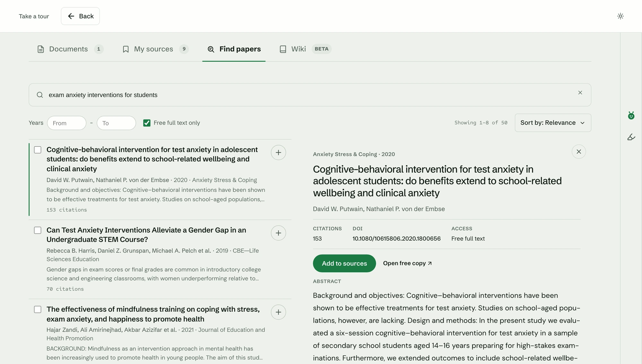The image size is (642, 364).
Task: Add the mindfulness training paper plus icon
Action: click(x=278, y=312)
